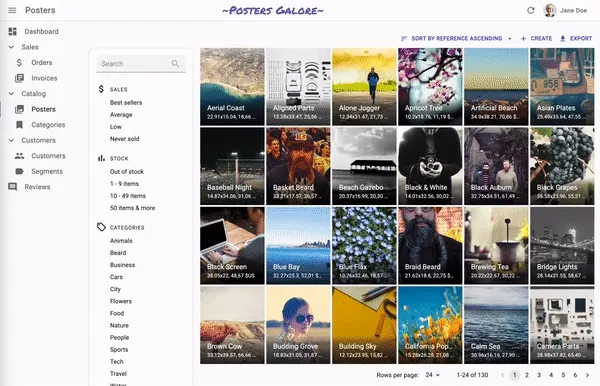Filter by Beard category
The width and height of the screenshot is (600, 386).
pos(118,253)
